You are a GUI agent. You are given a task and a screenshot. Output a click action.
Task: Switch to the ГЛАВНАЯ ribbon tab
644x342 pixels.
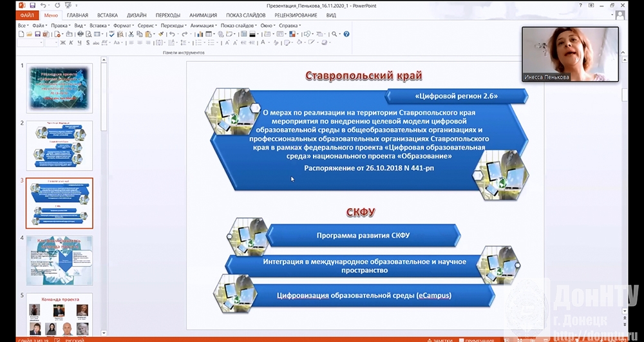[x=78, y=15]
